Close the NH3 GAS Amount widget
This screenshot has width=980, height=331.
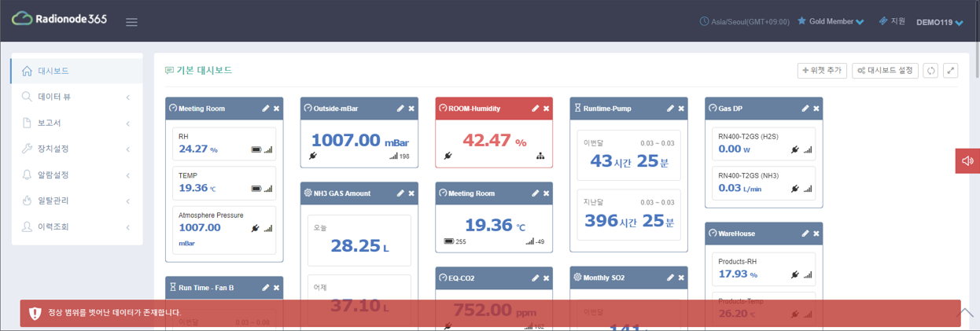pos(411,193)
